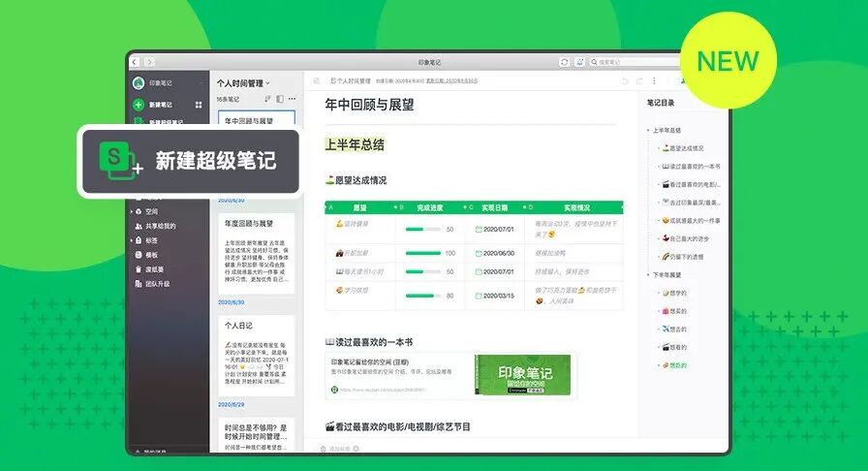868x471 pixels.
Task: Click the 愿望 table column header
Action: click(360, 207)
